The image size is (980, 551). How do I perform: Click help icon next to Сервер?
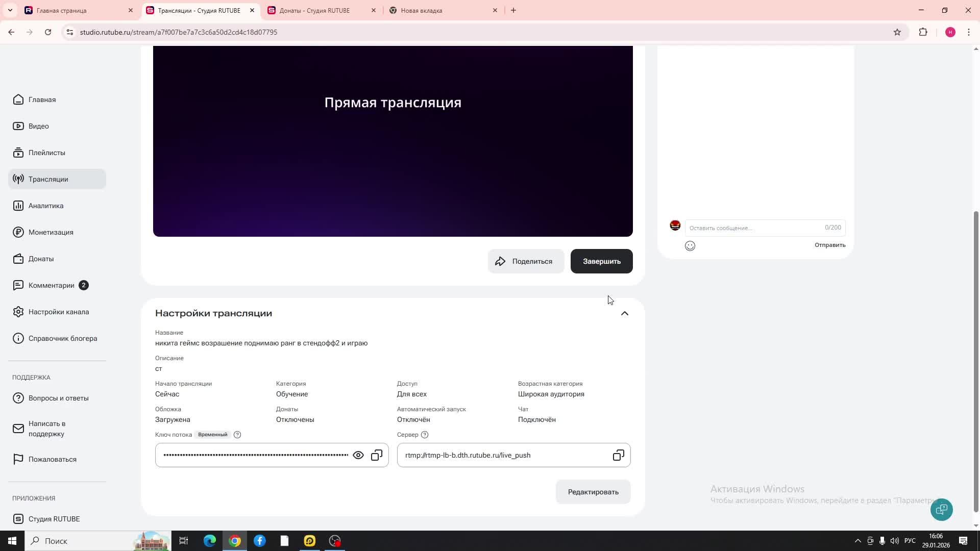point(425,435)
